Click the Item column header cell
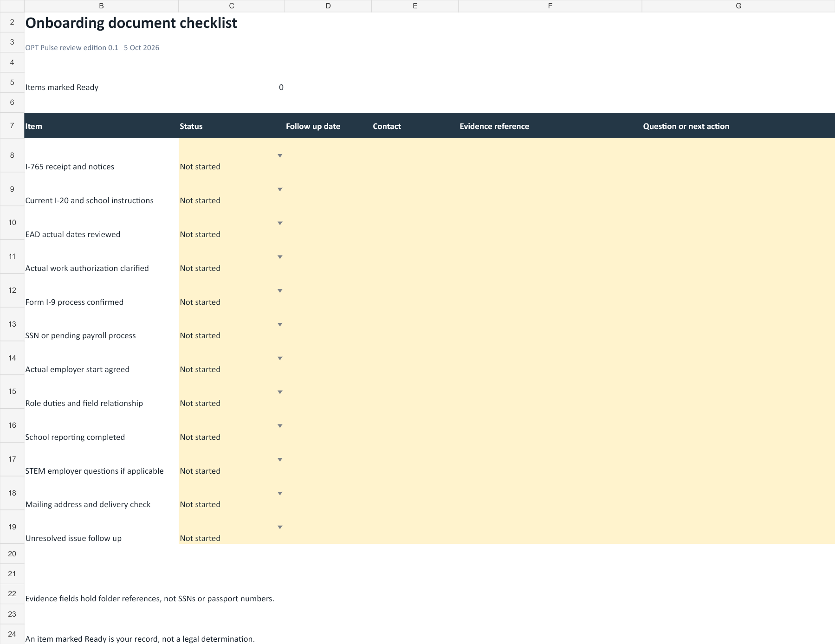This screenshot has width=835, height=644. click(x=101, y=126)
